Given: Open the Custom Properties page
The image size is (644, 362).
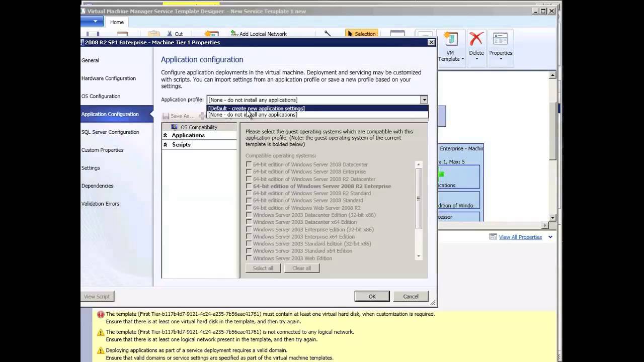Looking at the screenshot, I should point(102,150).
